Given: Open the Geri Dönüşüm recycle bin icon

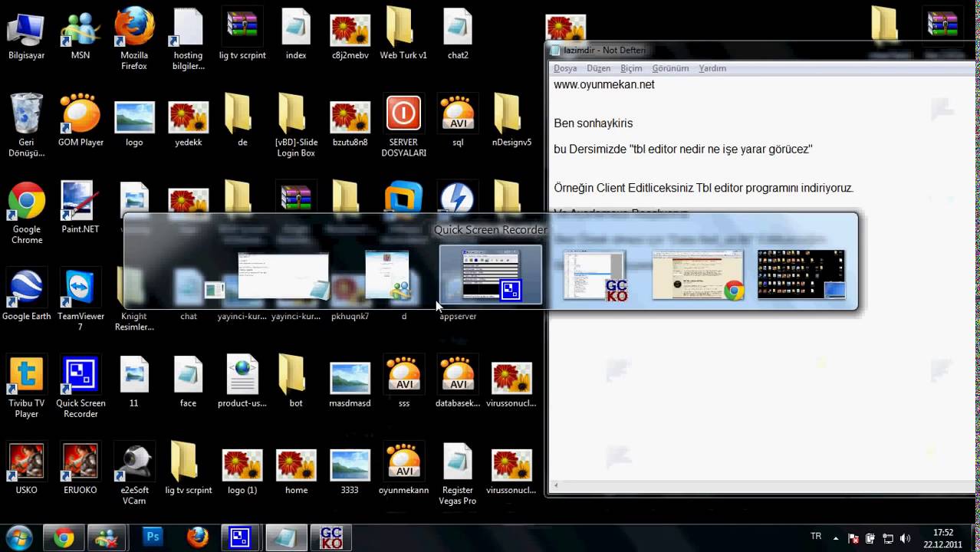Looking at the screenshot, I should click(x=26, y=125).
